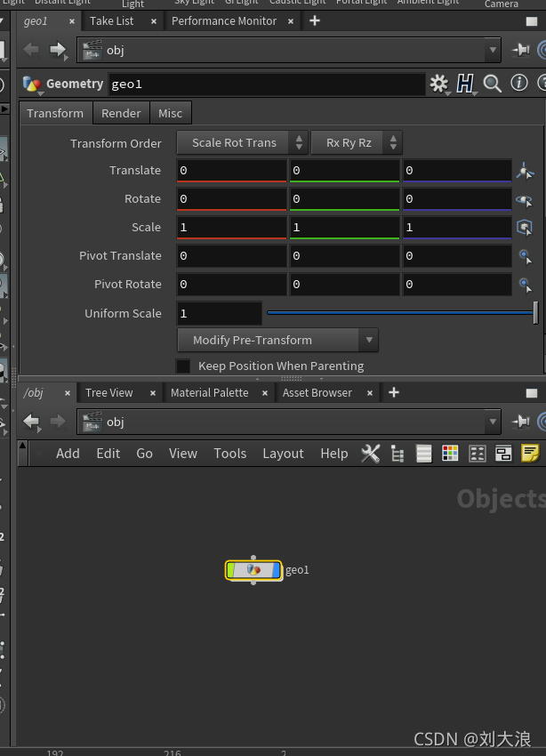Click the Uniform Scale slider handle
Viewport: 546px width, 756px height.
pyautogui.click(x=535, y=312)
